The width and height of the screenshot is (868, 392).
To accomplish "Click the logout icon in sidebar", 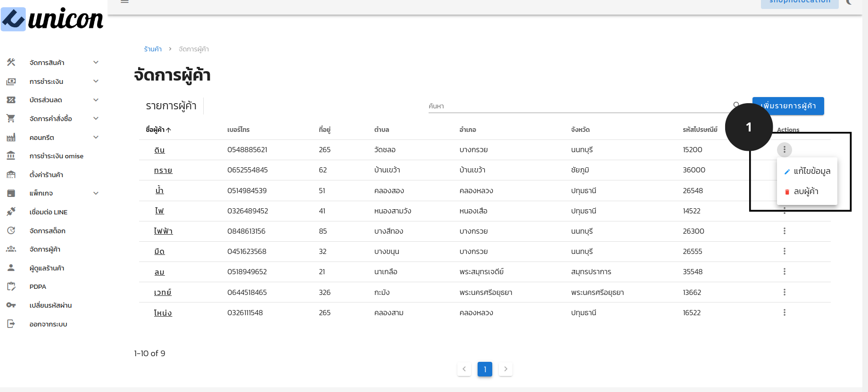I will (x=11, y=324).
